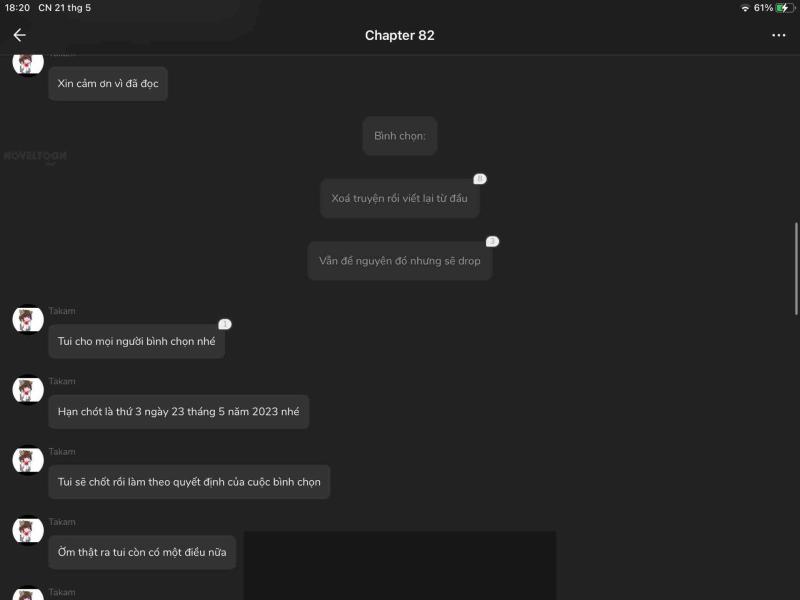
Task: Tap Takam's avatar beside "Tui sẽ chốt" message
Action: click(x=28, y=461)
